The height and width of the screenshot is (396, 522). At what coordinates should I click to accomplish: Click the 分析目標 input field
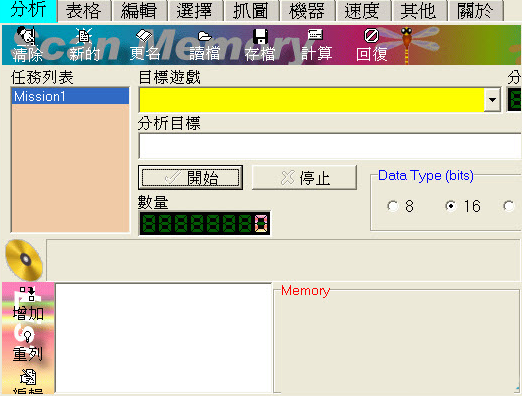(330, 146)
